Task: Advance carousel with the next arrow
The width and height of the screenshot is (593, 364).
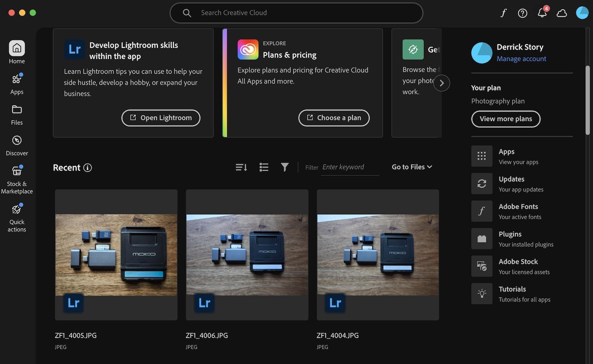Action: (x=441, y=83)
